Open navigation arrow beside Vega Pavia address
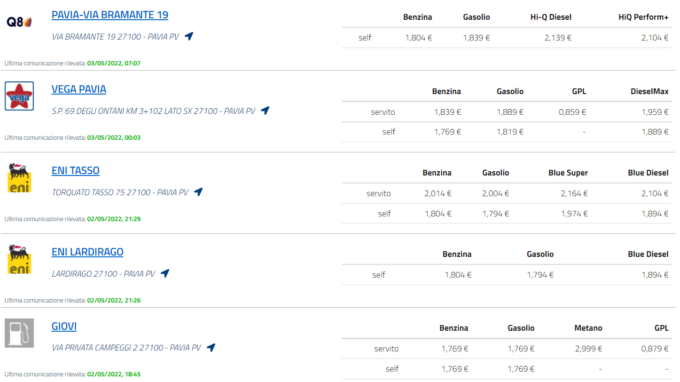The height and width of the screenshot is (382, 680). (x=265, y=111)
